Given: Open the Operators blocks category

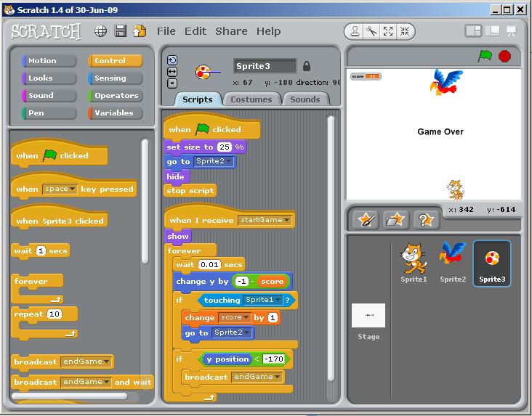Looking at the screenshot, I should (x=116, y=95).
